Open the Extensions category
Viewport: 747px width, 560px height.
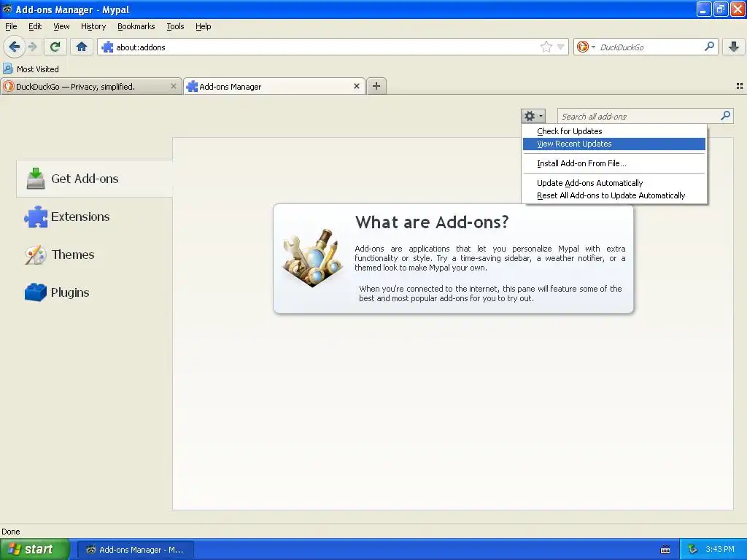pyautogui.click(x=94, y=217)
